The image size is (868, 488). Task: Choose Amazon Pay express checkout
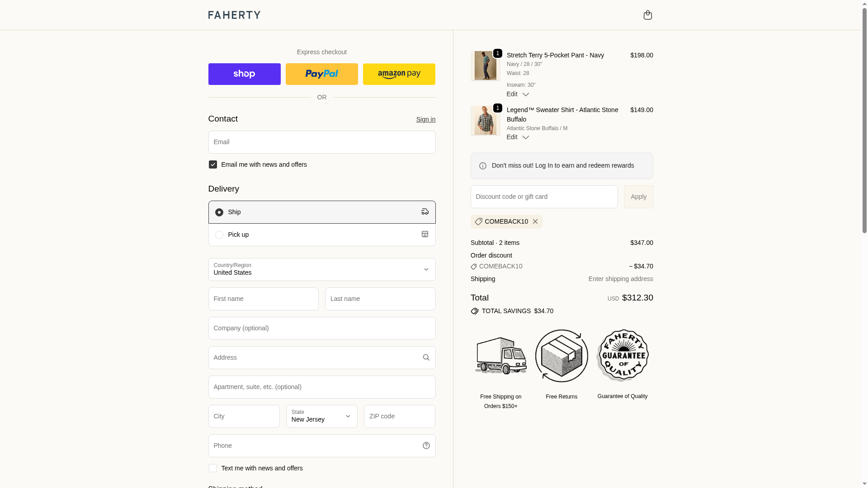click(399, 74)
